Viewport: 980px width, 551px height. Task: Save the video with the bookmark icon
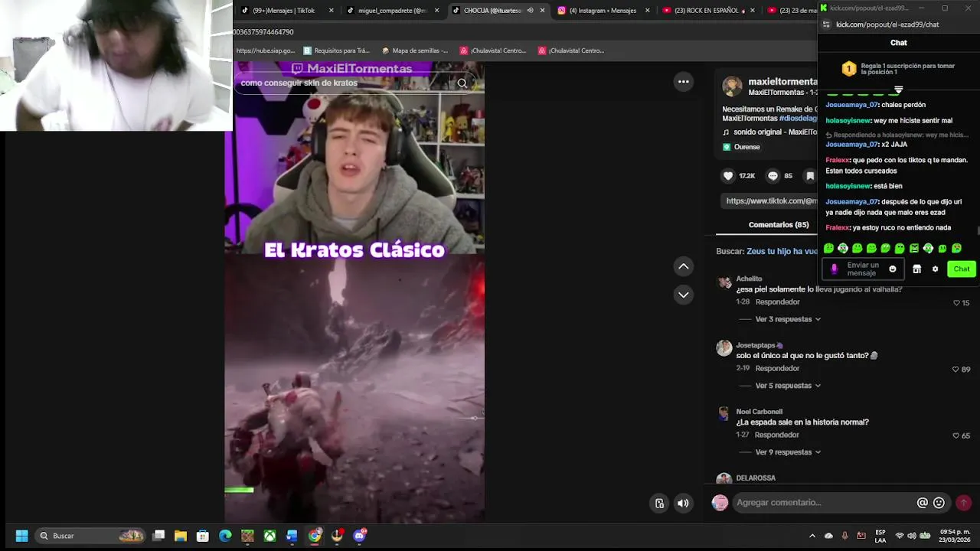(810, 176)
